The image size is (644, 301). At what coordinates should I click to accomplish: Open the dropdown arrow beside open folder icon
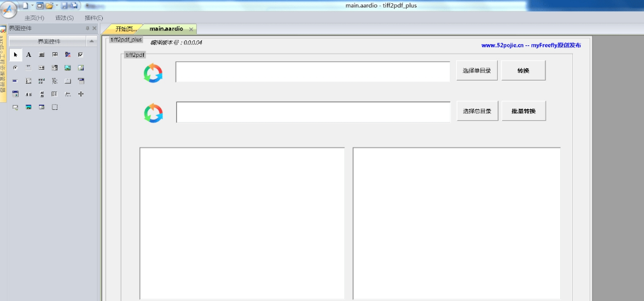coord(57,5)
